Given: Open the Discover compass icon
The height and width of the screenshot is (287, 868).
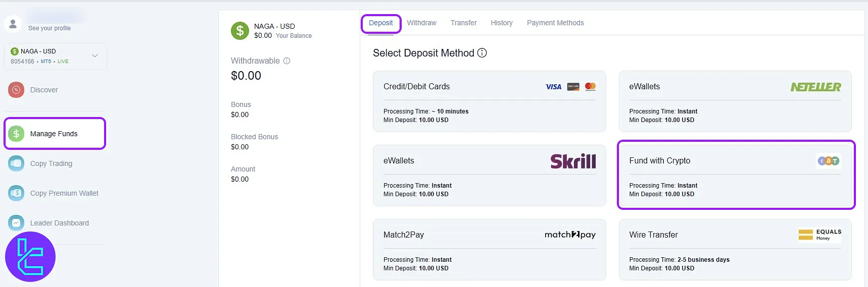Looking at the screenshot, I should [x=16, y=90].
